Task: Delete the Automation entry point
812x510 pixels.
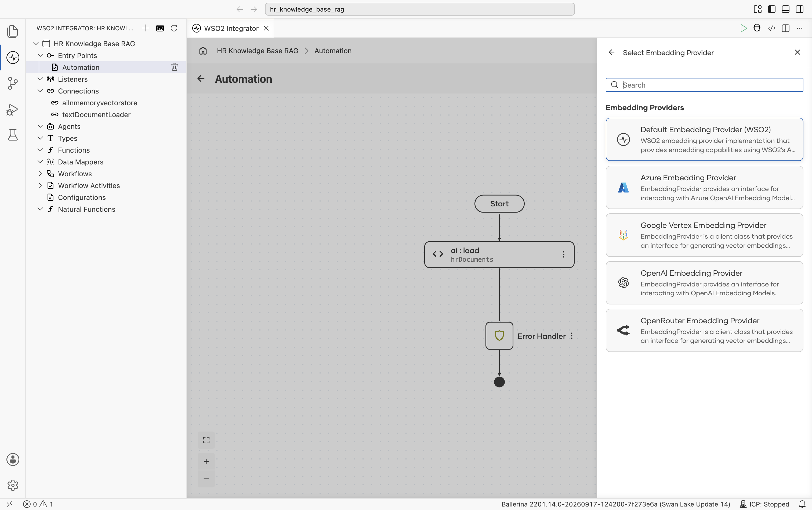Action: 174,67
